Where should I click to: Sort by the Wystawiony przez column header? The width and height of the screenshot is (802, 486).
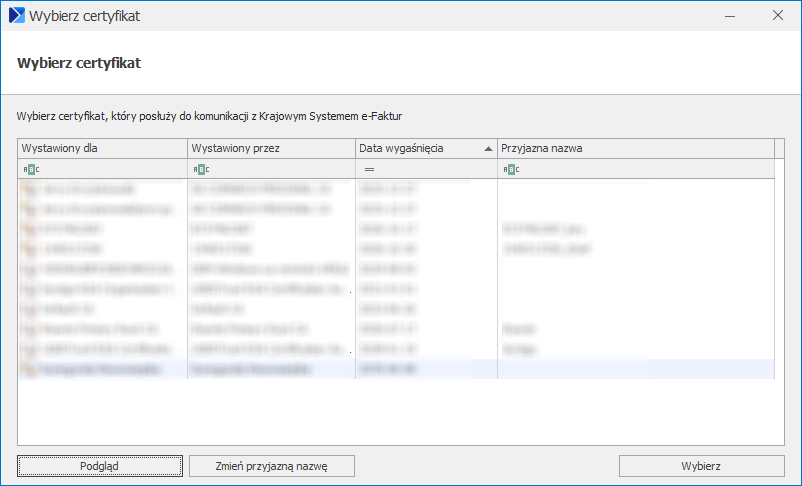tap(270, 148)
